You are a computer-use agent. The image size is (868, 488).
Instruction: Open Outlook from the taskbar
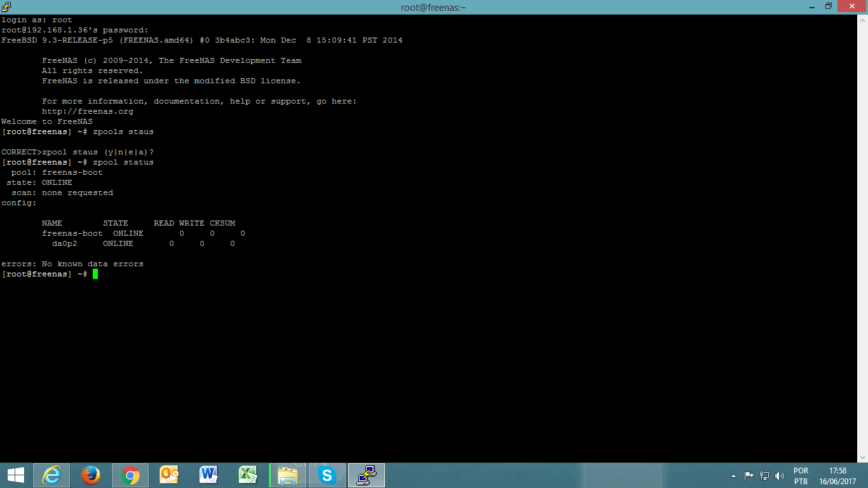170,475
